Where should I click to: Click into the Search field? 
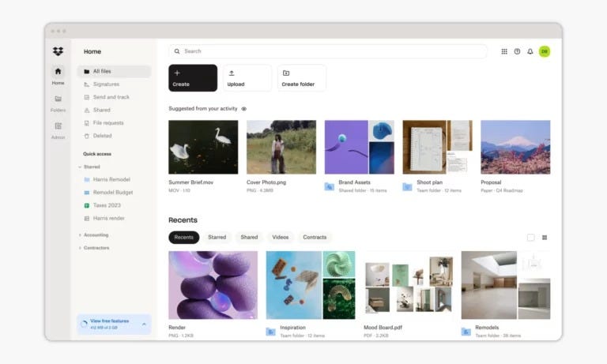pos(328,51)
